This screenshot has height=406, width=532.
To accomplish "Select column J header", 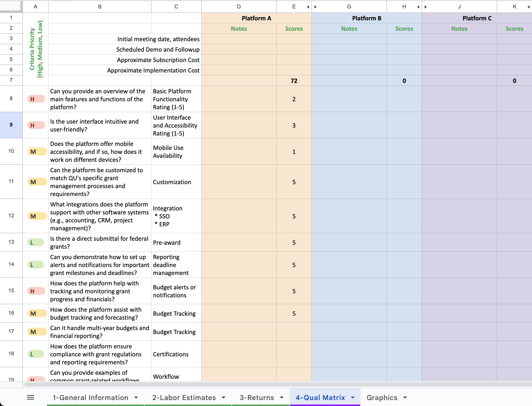I will pos(459,7).
